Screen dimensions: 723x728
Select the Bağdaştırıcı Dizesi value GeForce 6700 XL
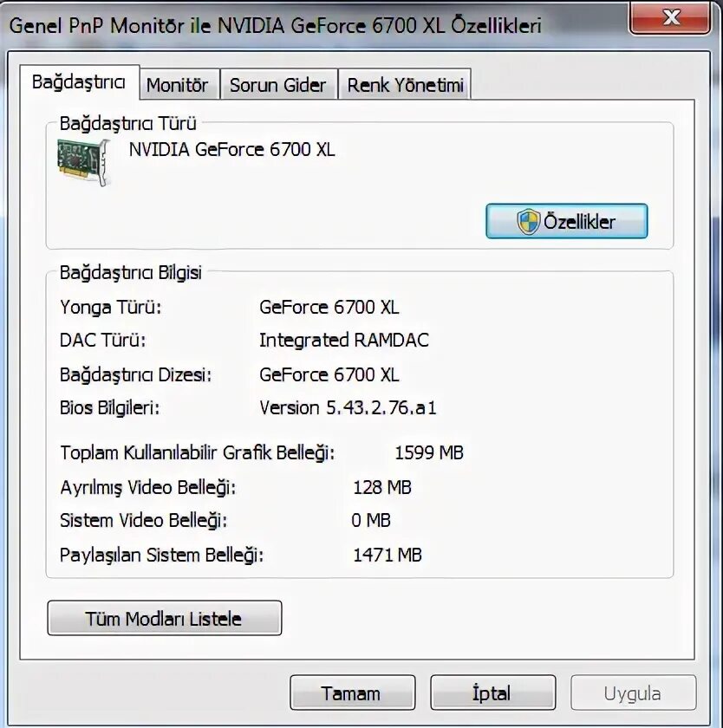click(329, 374)
